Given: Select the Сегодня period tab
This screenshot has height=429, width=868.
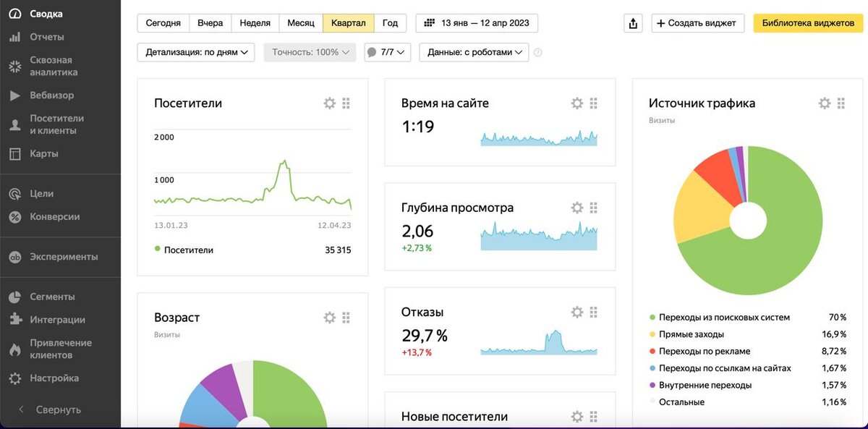Looking at the screenshot, I should pyautogui.click(x=163, y=23).
